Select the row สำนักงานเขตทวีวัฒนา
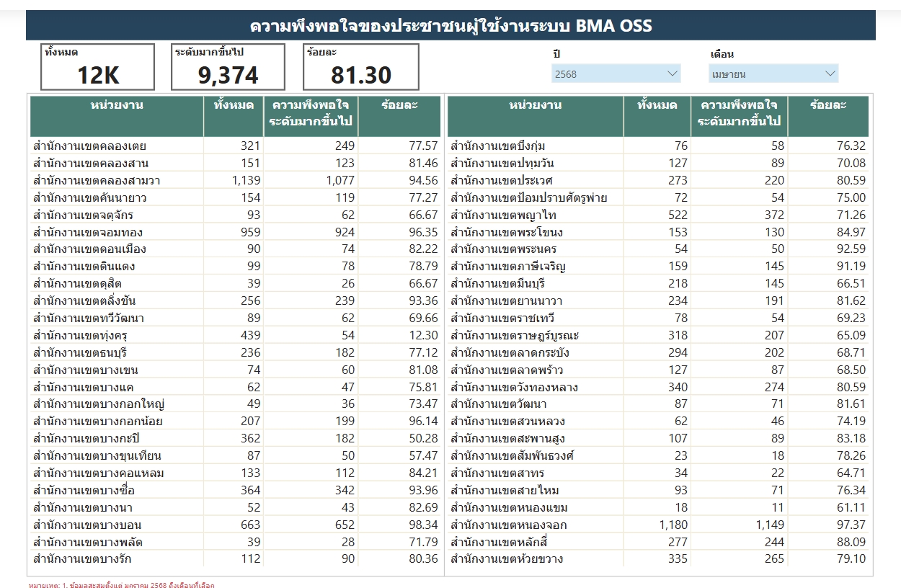 235,318
